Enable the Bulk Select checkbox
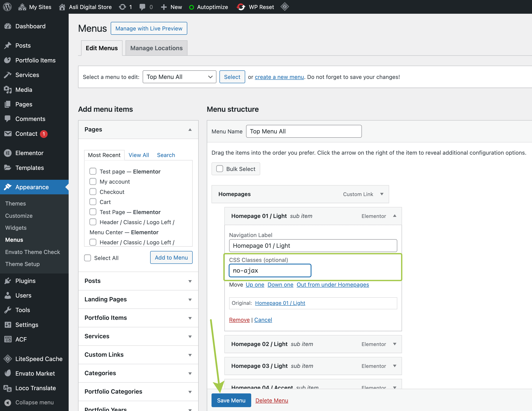532x411 pixels. [x=220, y=169]
